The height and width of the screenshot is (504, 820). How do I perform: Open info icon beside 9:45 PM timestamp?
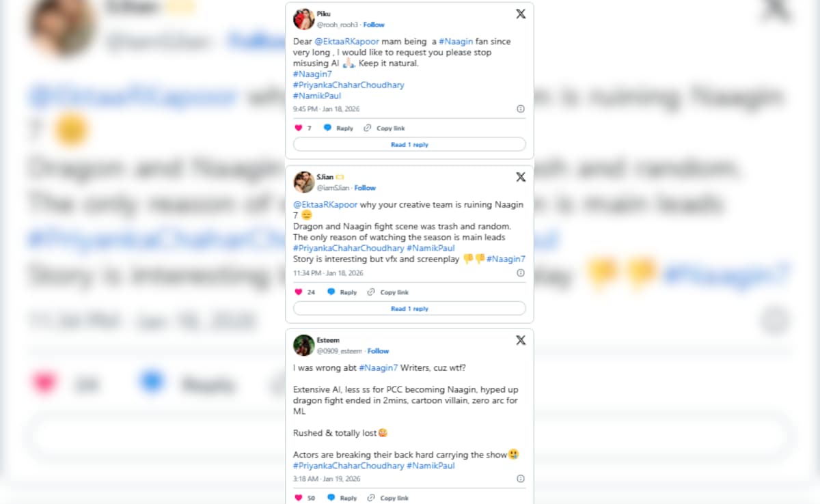[521, 109]
